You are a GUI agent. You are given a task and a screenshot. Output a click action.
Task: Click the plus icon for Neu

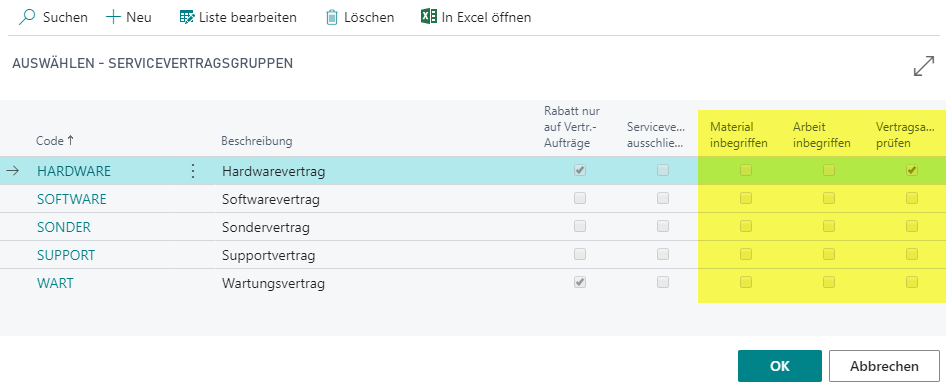coord(113,17)
